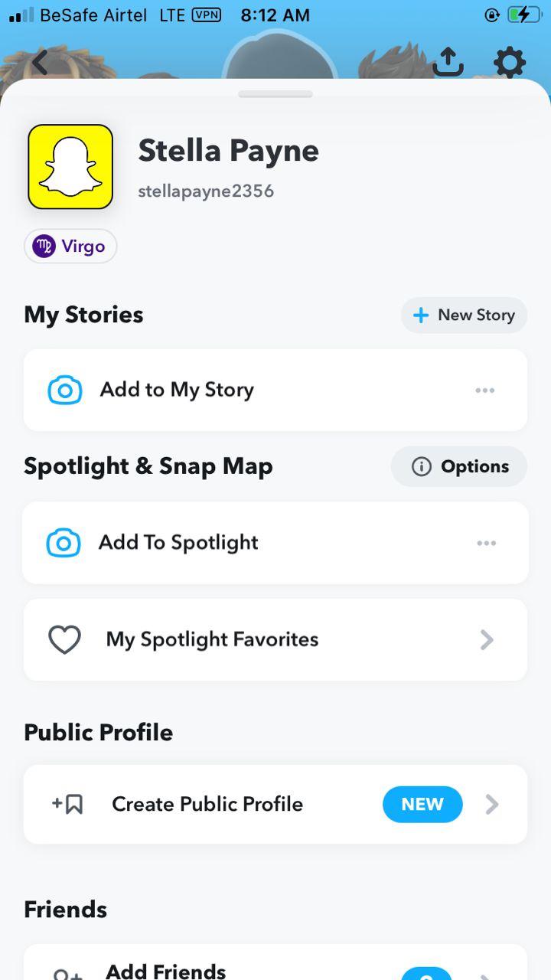Tap the Virgo zodiac badge
551x980 pixels.
point(70,247)
